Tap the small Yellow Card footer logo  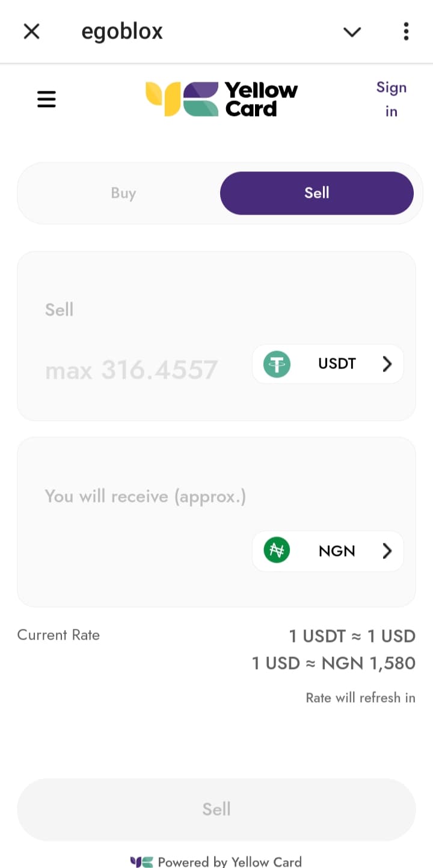[x=141, y=861]
